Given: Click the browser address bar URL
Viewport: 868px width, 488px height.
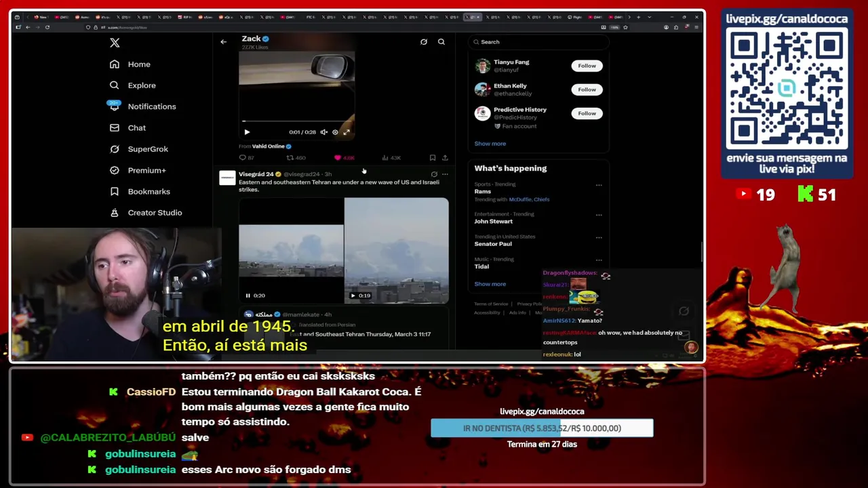Looking at the screenshot, I should pos(127,27).
